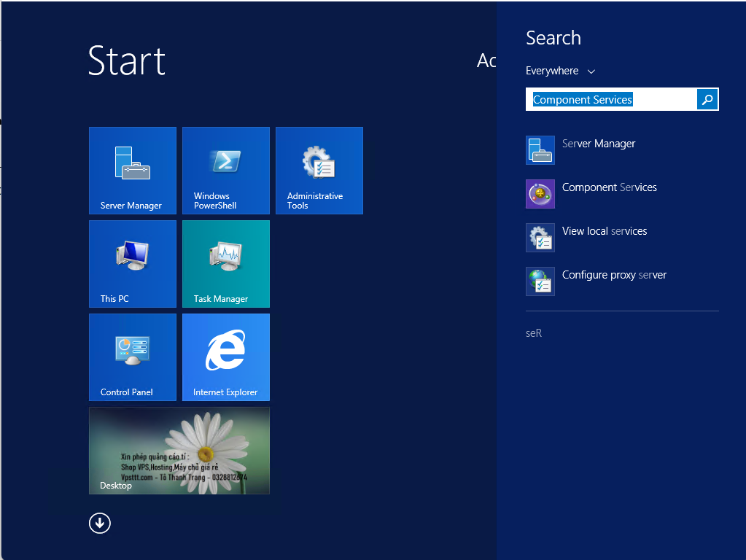Open the Desktop tile with daisy image
The image size is (746, 560).
click(179, 450)
